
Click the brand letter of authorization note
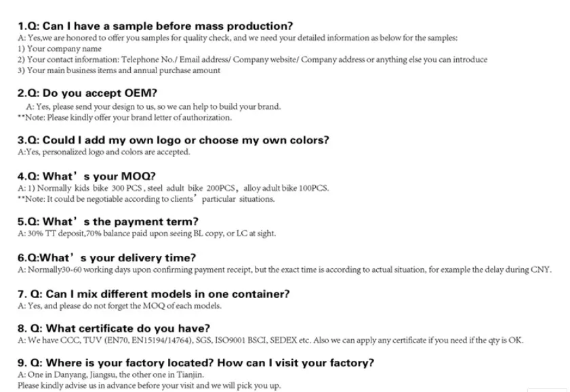pos(124,117)
